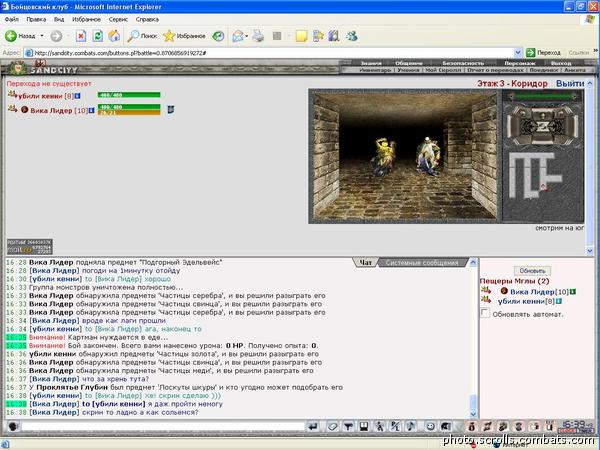Image resolution: width=600 pixels, height=450 pixels.
Task: Click the save chat floppy icon
Action: pyautogui.click(x=364, y=426)
